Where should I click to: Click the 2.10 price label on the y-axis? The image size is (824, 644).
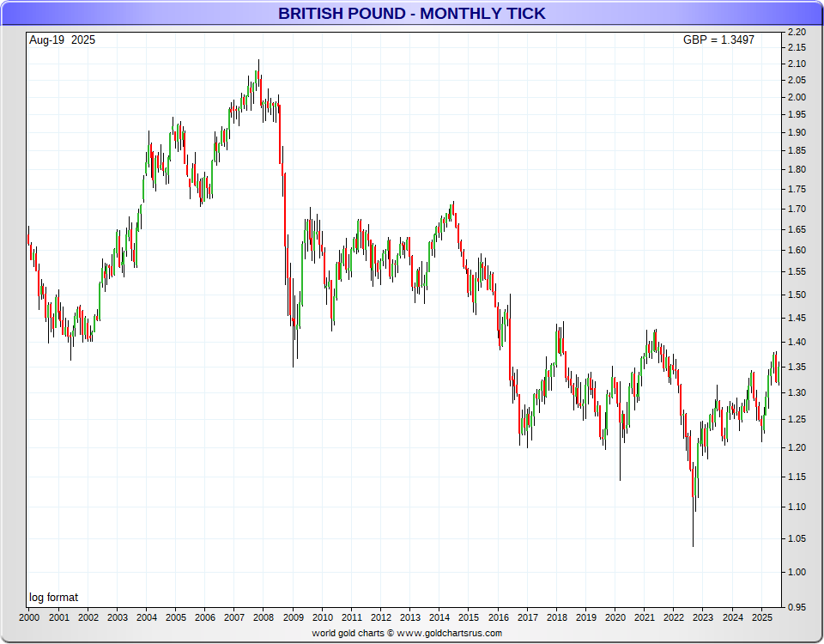tap(797, 64)
